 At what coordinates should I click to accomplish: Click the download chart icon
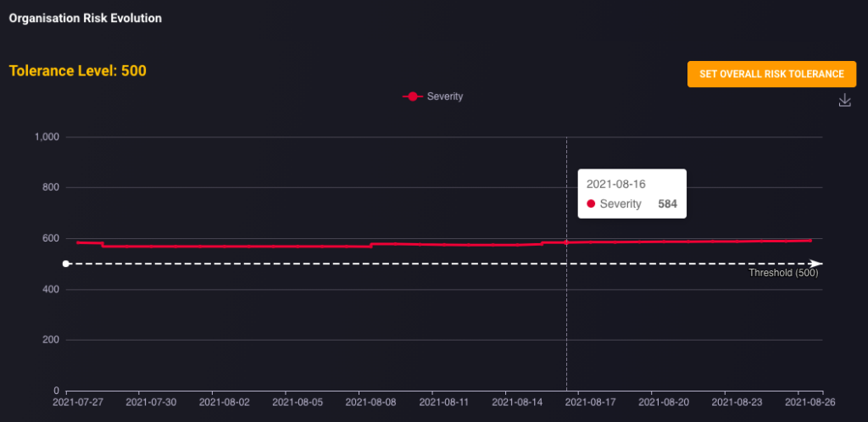(844, 100)
